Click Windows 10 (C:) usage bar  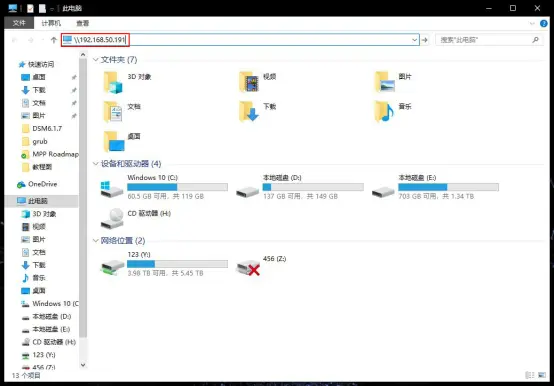(x=177, y=187)
